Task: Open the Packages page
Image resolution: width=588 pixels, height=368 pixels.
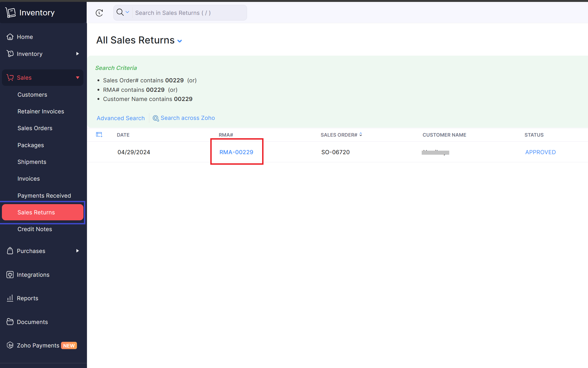Action: point(31,145)
